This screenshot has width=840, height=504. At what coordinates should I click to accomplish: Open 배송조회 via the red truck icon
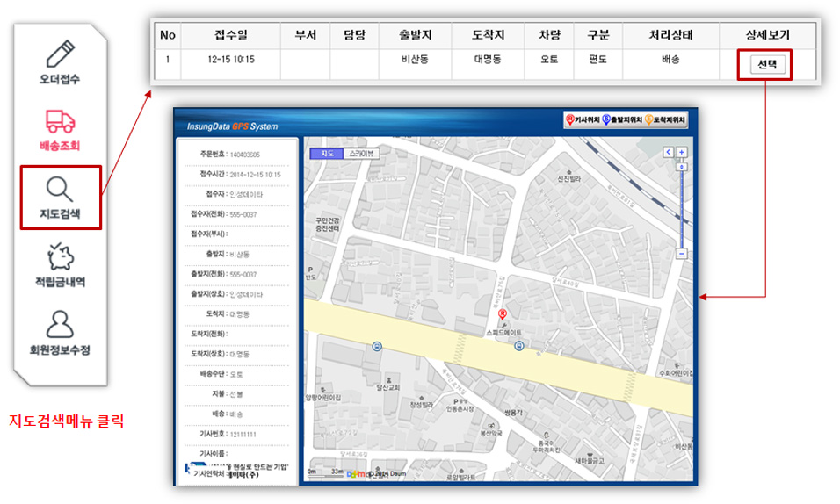tap(60, 121)
